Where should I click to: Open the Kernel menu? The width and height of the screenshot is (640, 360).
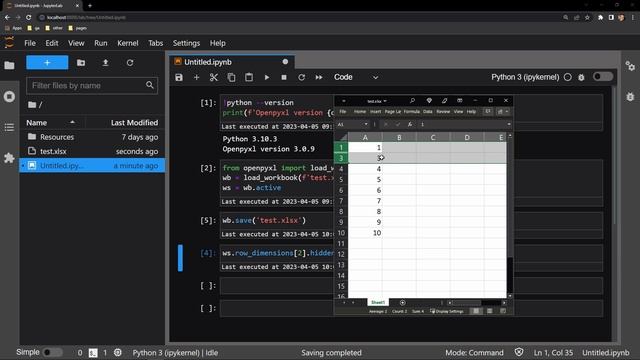tap(128, 43)
